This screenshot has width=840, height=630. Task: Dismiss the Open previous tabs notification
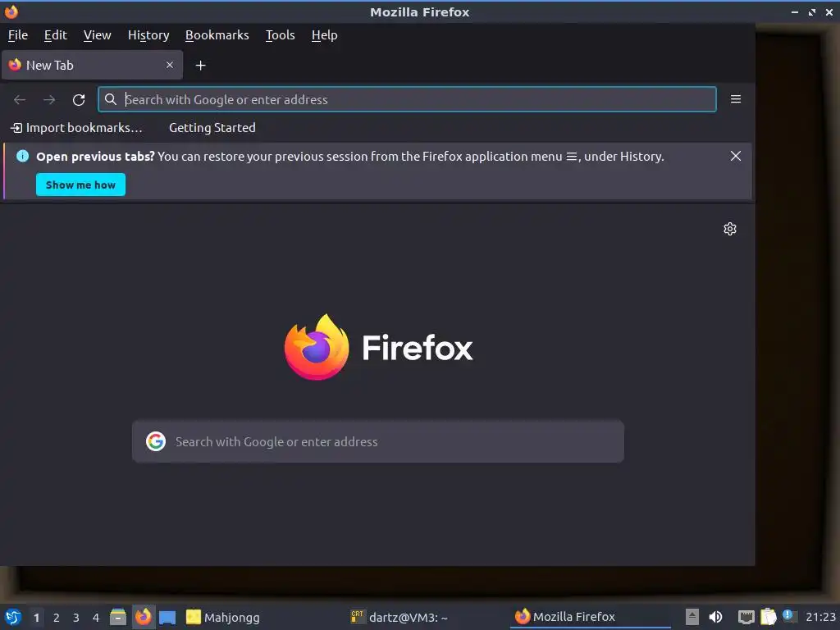click(x=736, y=156)
